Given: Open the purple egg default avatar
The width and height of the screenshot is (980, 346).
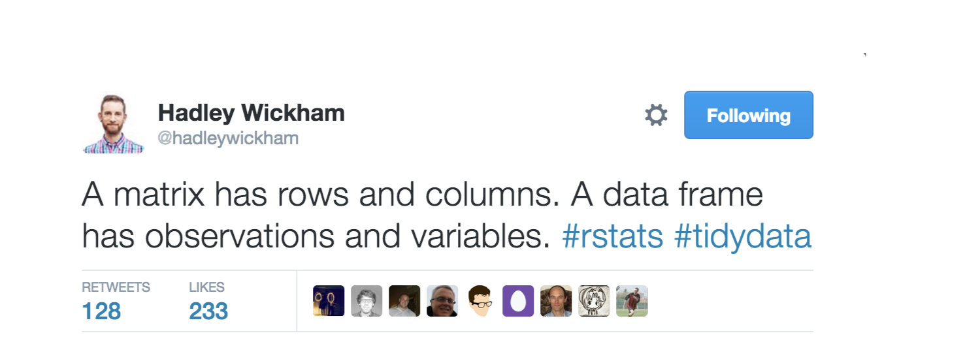Looking at the screenshot, I should [518, 301].
